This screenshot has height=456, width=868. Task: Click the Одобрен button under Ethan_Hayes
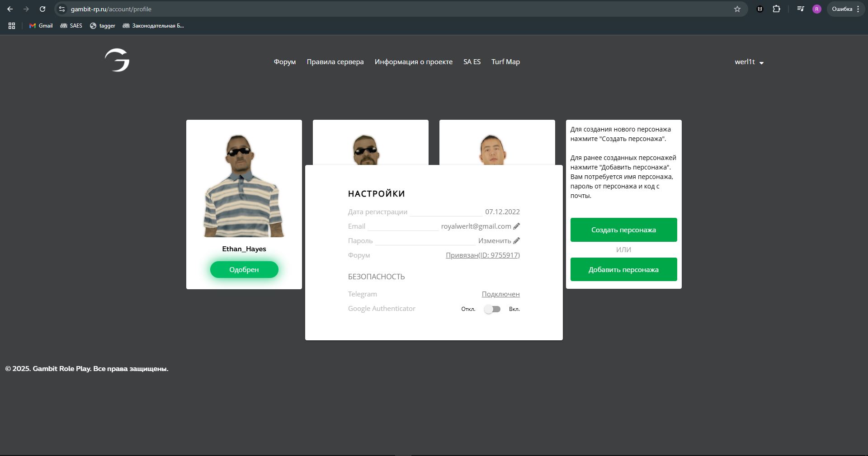244,269
